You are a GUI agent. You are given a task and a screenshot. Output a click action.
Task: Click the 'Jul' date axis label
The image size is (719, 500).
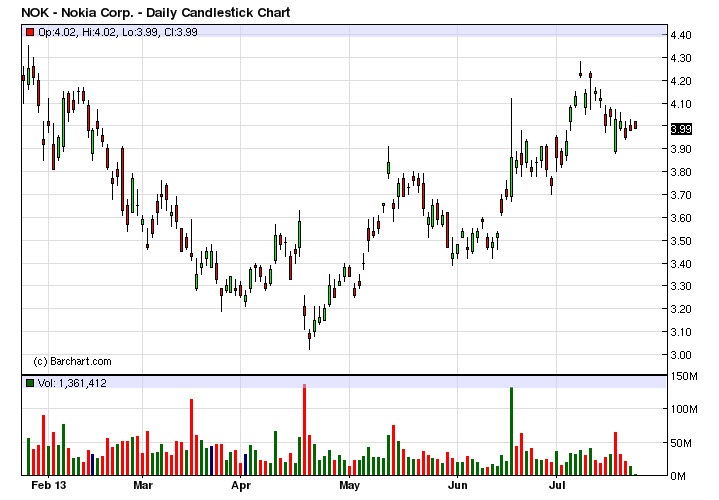[x=557, y=485]
